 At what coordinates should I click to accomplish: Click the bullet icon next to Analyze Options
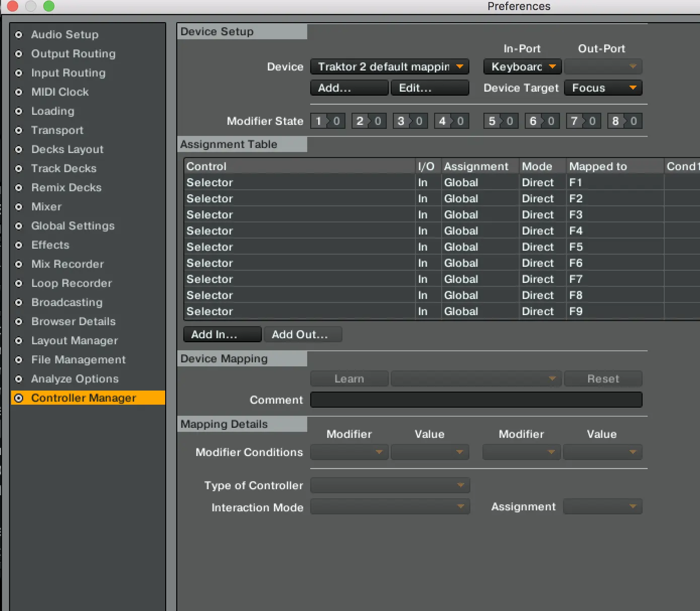click(x=19, y=379)
